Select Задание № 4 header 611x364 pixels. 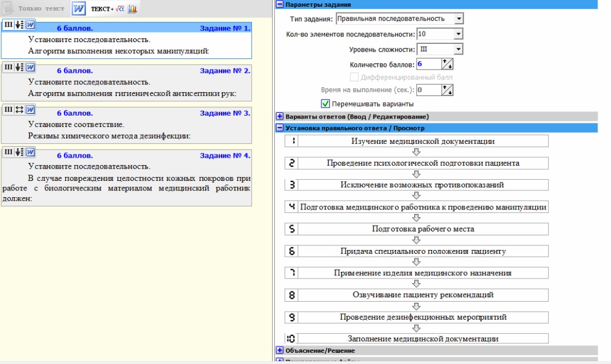225,156
